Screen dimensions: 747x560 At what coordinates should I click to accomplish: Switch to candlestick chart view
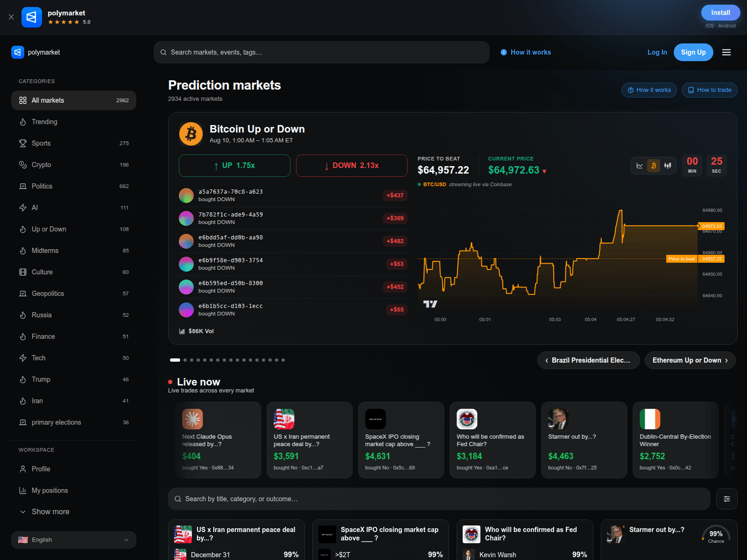tap(668, 166)
